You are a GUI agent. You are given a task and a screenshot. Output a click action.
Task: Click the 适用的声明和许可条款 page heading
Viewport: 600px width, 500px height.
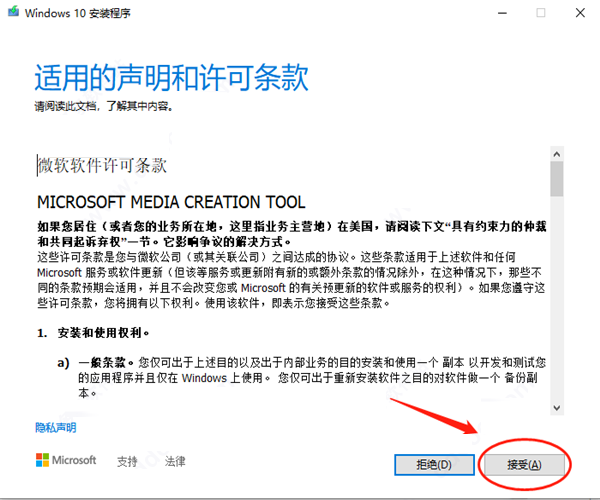point(171,78)
